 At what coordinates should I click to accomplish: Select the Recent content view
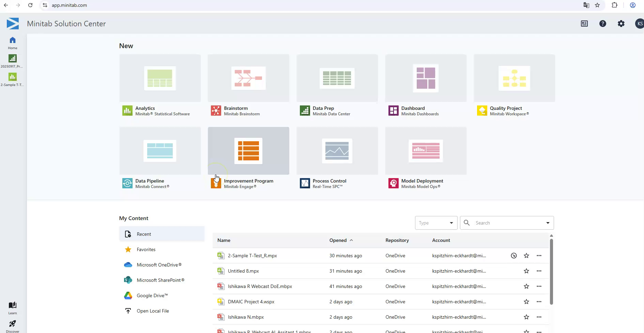144,234
